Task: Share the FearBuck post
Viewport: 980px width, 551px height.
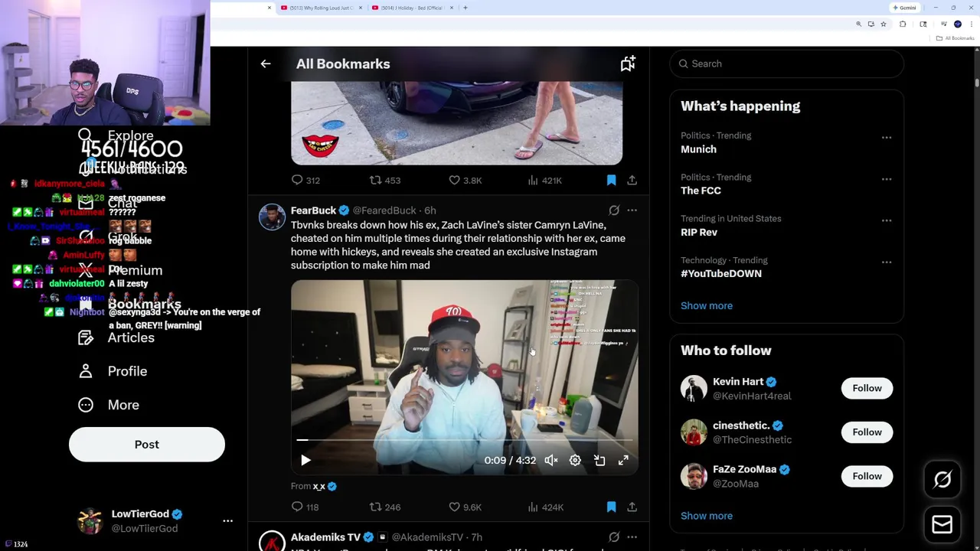Action: (x=632, y=507)
